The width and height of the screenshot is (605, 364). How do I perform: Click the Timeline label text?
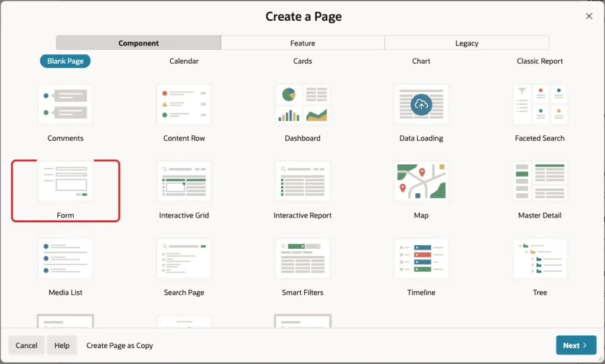[421, 292]
